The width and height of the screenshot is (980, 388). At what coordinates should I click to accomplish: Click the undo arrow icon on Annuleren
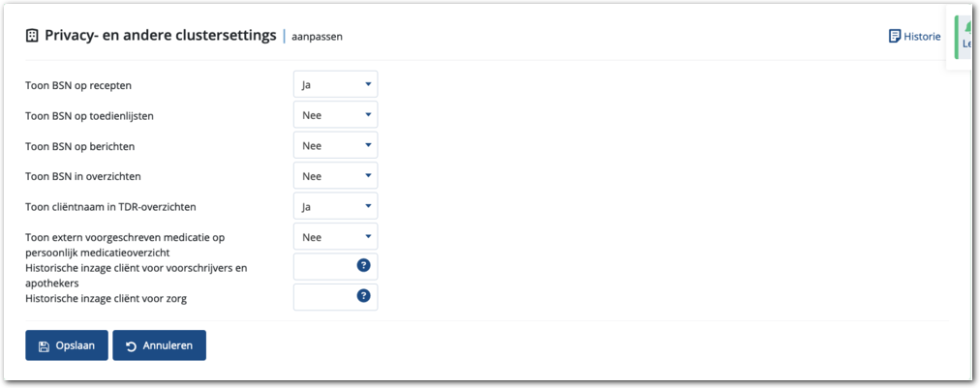[x=131, y=345]
